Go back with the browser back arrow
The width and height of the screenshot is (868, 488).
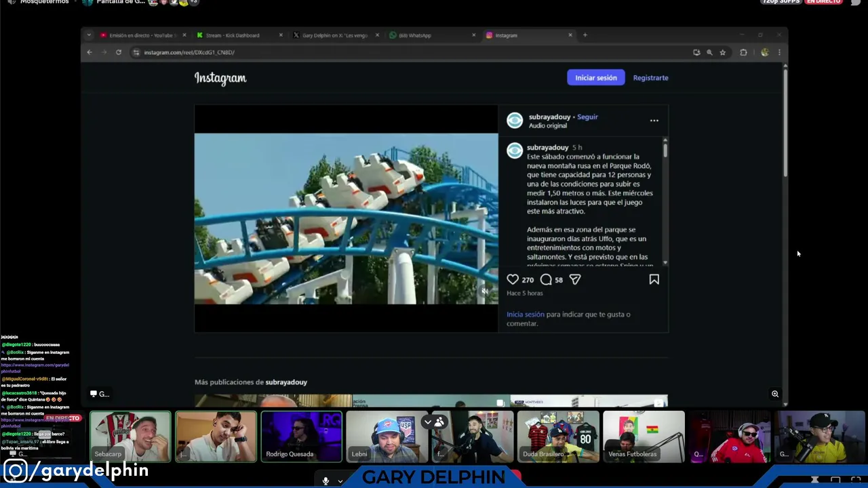click(89, 52)
